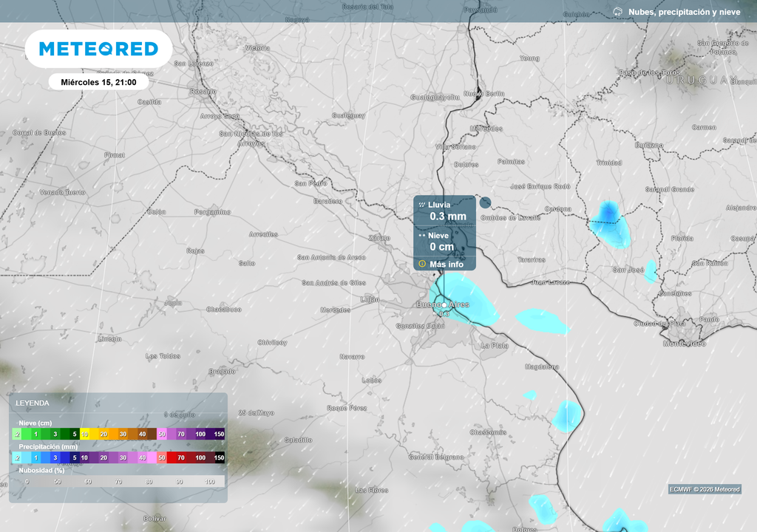Click the 0.3 mm rain value
Image resolution: width=757 pixels, height=532 pixels.
[x=448, y=216]
